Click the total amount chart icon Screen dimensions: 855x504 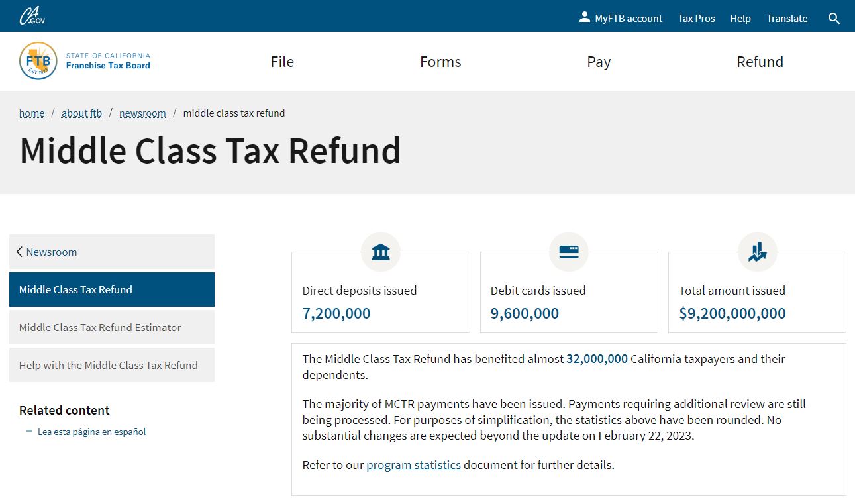[757, 252]
